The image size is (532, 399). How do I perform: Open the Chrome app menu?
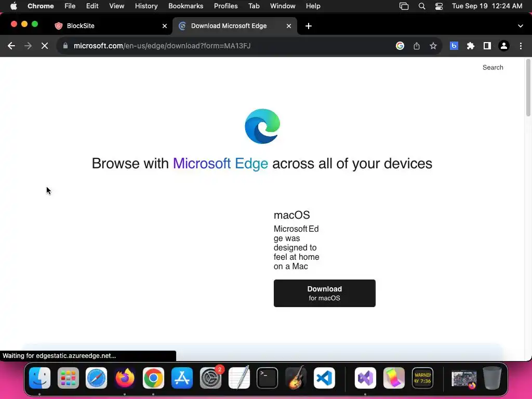pos(41,6)
